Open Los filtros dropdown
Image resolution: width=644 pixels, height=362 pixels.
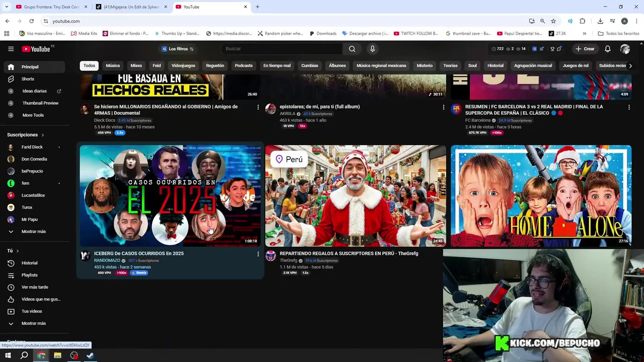tap(178, 49)
